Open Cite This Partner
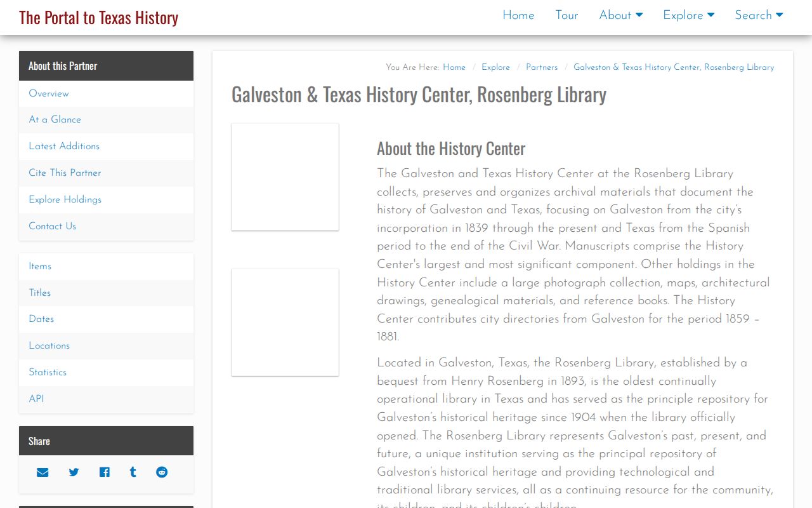812x508 pixels. coord(106,173)
